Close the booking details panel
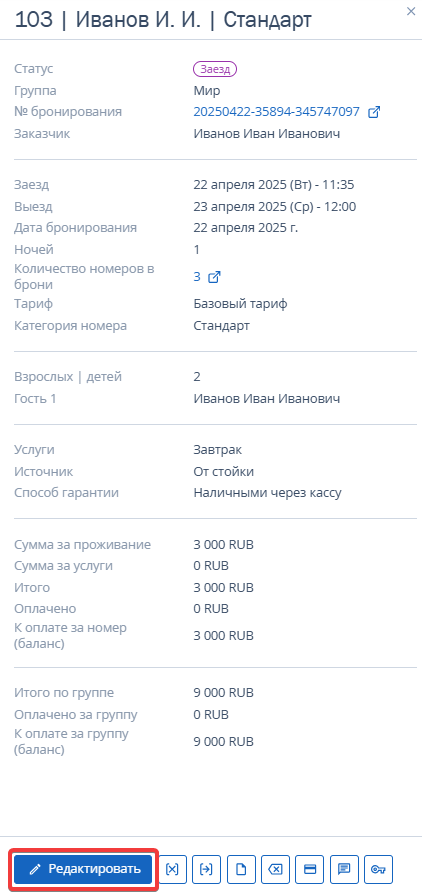The width and height of the screenshot is (422, 896). 411,11
